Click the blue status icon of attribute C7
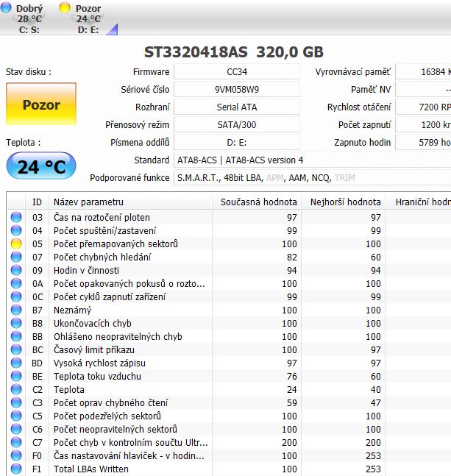The image size is (451, 476). [16, 442]
